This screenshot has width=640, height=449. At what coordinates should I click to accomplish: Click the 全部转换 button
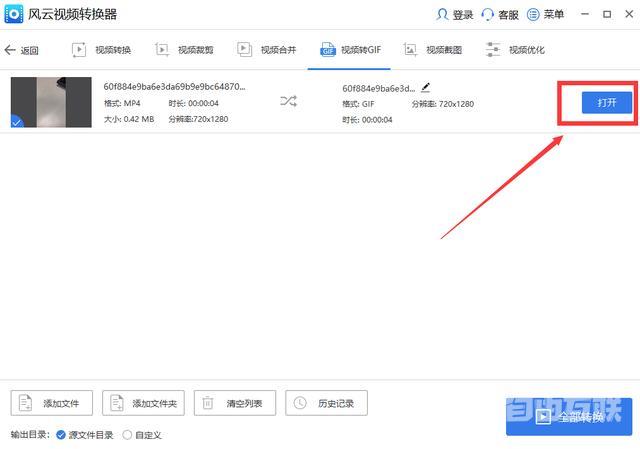coord(569,417)
